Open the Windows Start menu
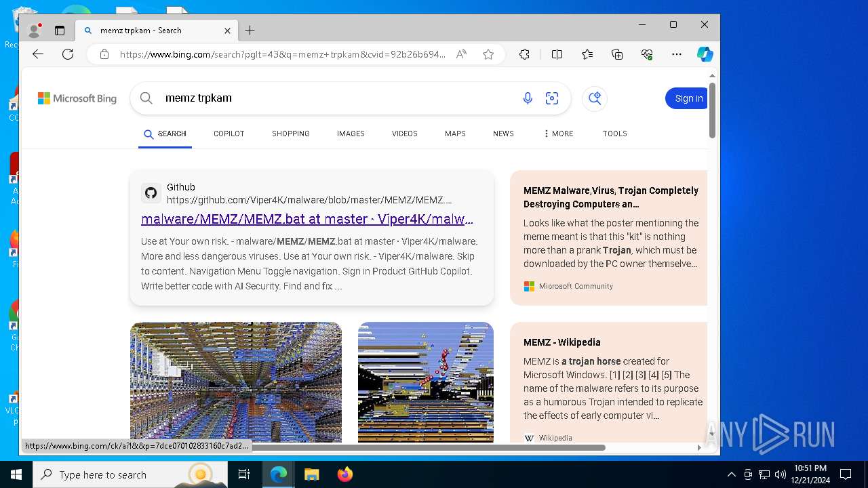Image resolution: width=868 pixels, height=488 pixels. pyautogui.click(x=16, y=474)
